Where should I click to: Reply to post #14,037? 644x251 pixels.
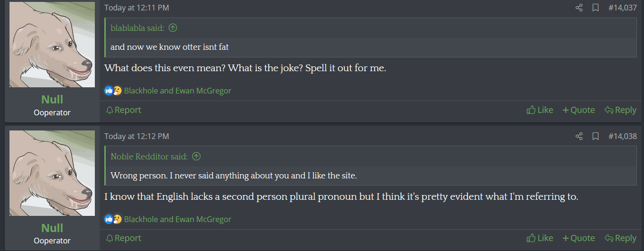[x=620, y=110]
